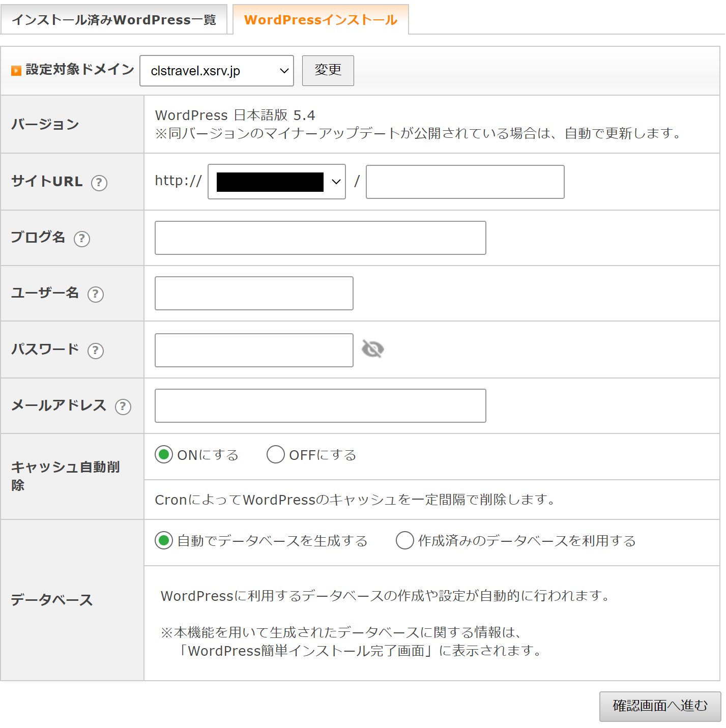Click the データベース row label
This screenshot has width=726, height=728.
tap(52, 600)
